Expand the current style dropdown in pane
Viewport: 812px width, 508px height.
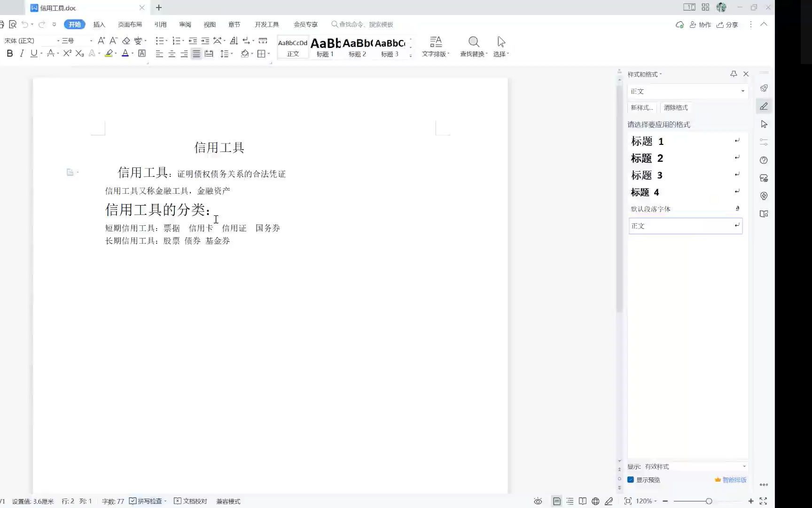coord(743,91)
